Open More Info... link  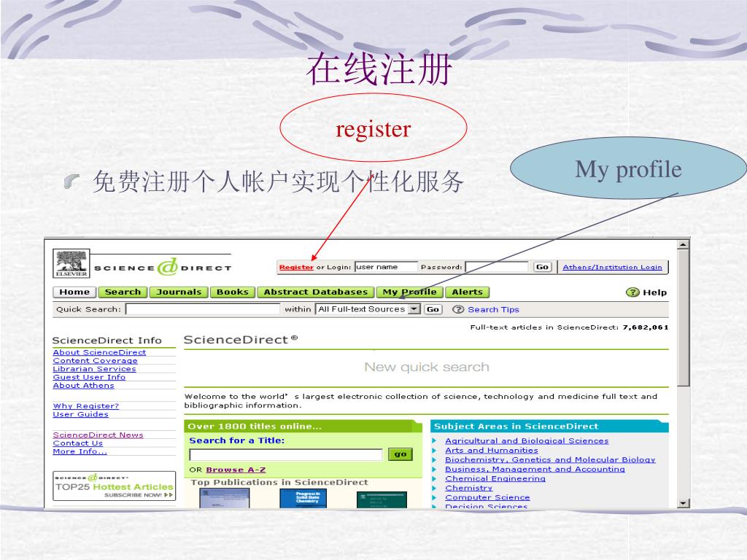tap(80, 451)
